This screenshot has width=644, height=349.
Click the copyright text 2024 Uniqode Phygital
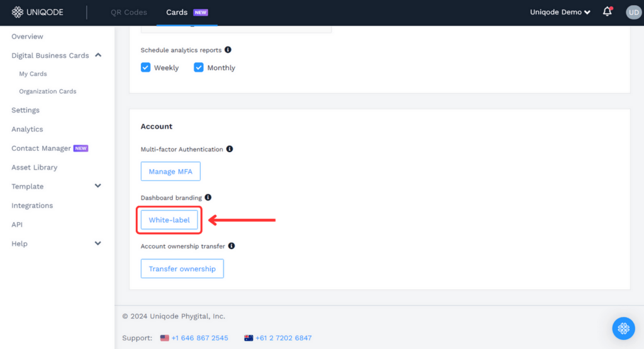174,316
